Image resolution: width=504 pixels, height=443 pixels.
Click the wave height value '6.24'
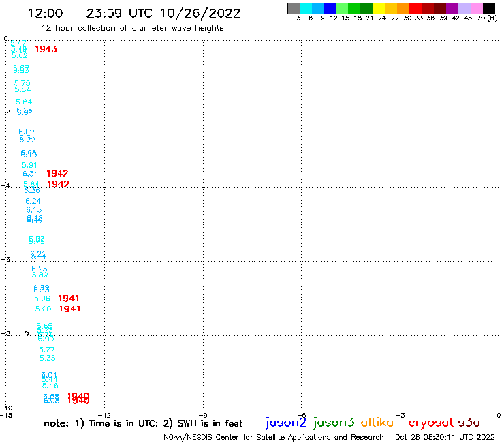pos(33,201)
